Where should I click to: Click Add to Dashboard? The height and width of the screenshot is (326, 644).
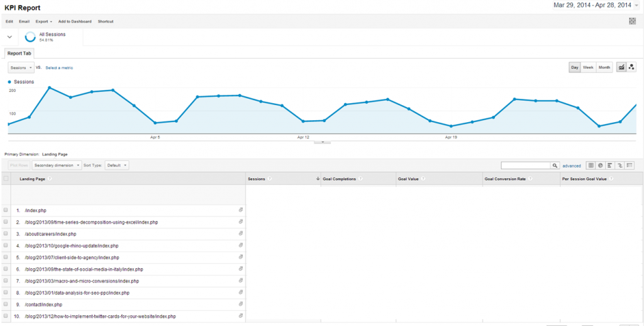pos(75,21)
